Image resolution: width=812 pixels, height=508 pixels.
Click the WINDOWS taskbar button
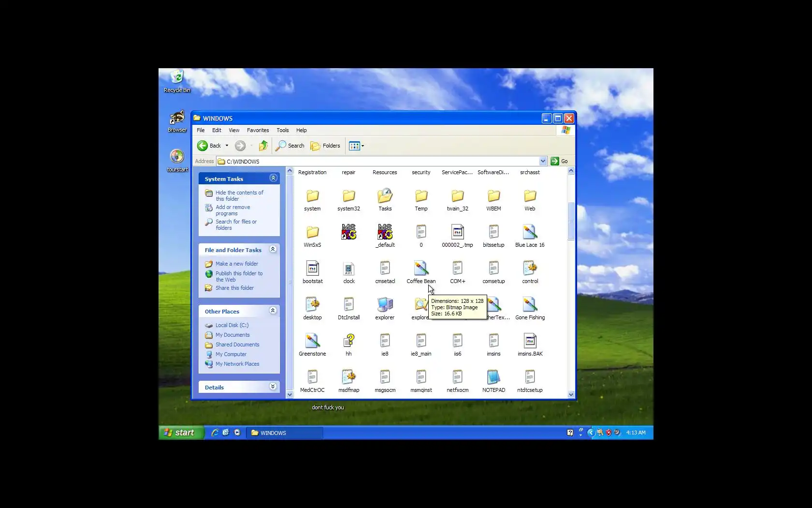(x=285, y=433)
